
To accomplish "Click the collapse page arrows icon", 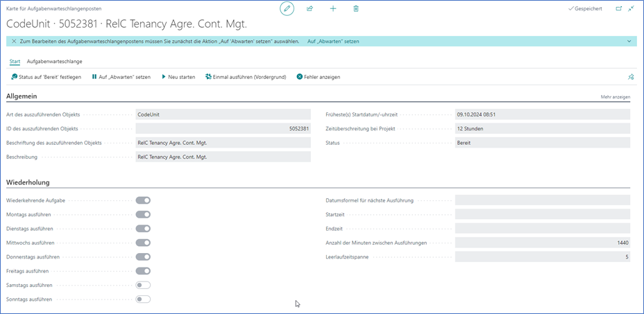I will click(631, 8).
